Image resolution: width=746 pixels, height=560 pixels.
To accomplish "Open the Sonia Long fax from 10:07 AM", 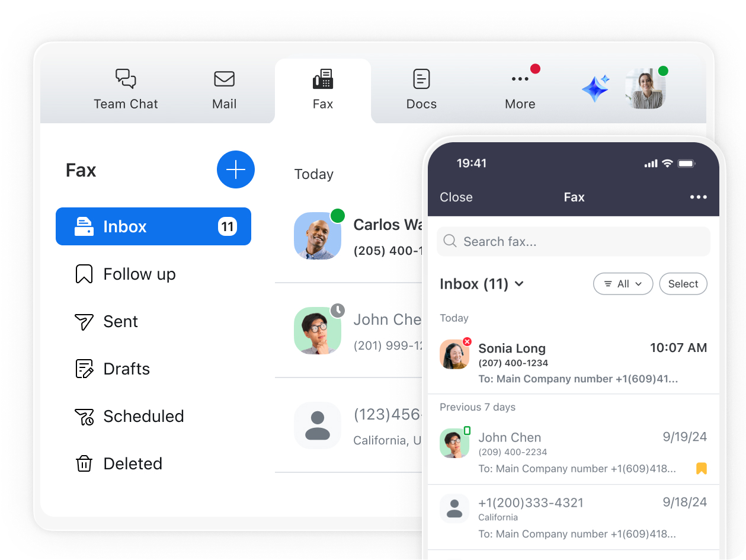I will pos(573,363).
